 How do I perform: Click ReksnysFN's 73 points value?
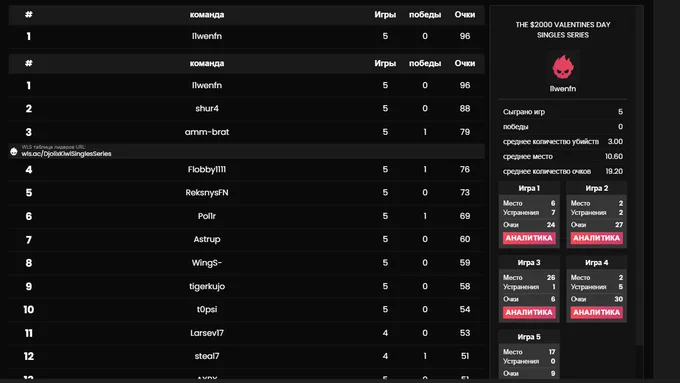pyautogui.click(x=465, y=193)
